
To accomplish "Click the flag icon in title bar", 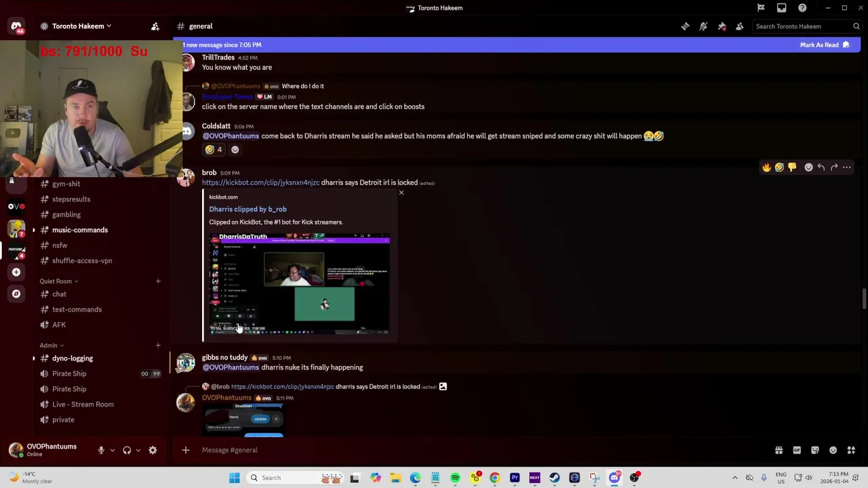I will [x=761, y=8].
